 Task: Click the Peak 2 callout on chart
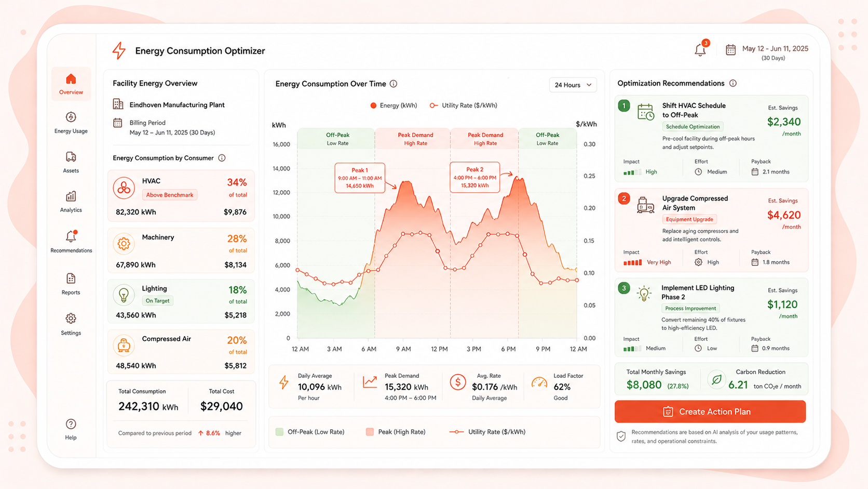474,177
